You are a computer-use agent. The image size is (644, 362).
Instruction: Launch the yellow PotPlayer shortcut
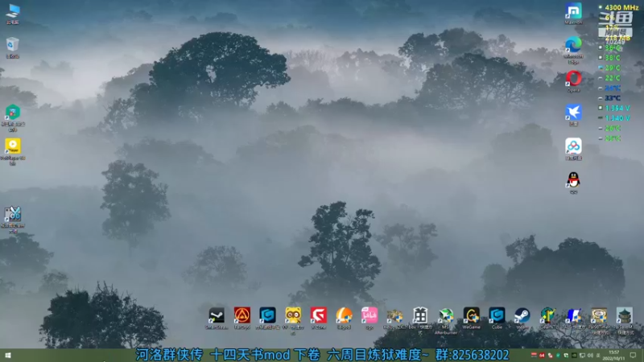coord(13,151)
